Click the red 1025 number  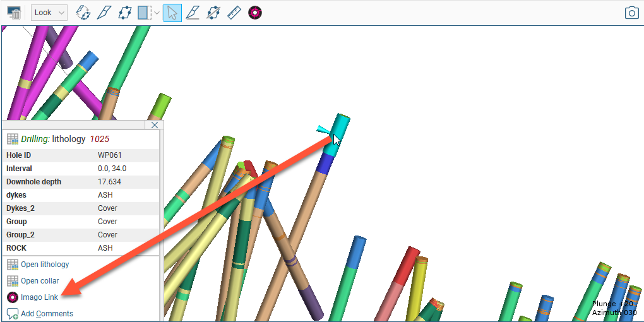click(99, 140)
